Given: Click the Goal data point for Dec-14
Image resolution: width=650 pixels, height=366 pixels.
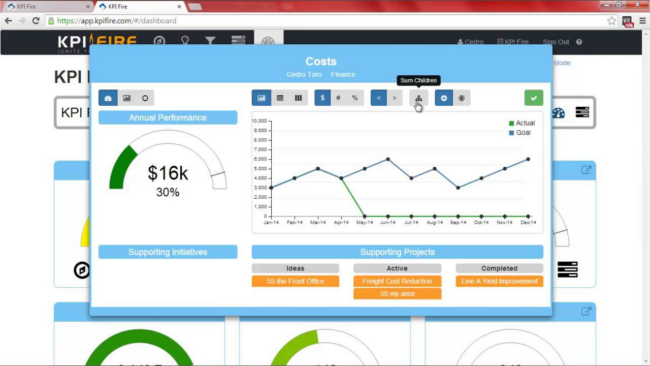Looking at the screenshot, I should pos(528,159).
